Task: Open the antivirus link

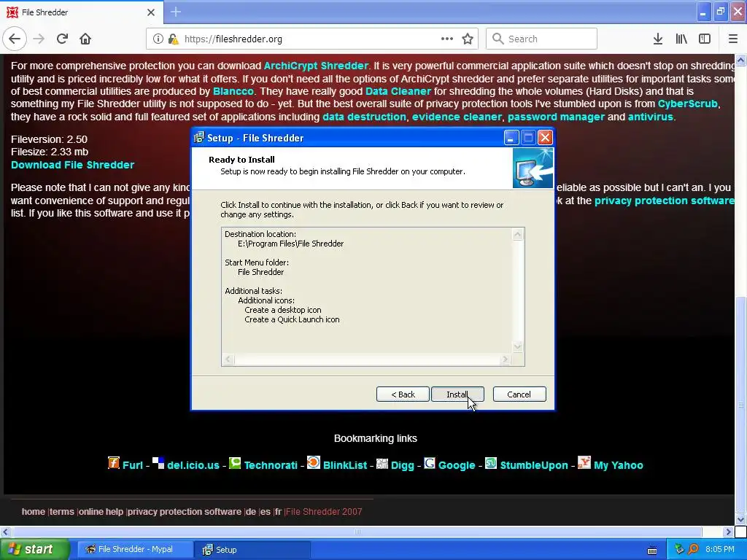Action: 650,117
